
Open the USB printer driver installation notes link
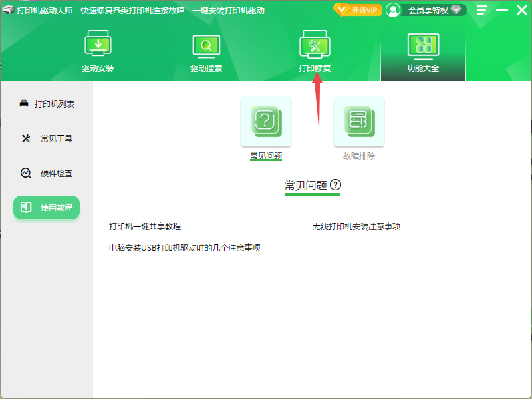pyautogui.click(x=184, y=247)
